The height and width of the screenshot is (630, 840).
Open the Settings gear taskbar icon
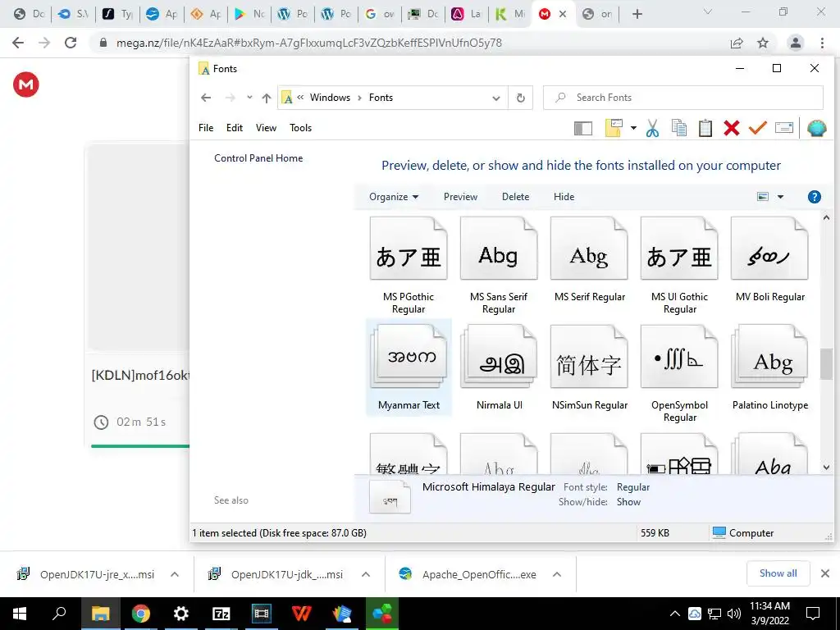180,614
